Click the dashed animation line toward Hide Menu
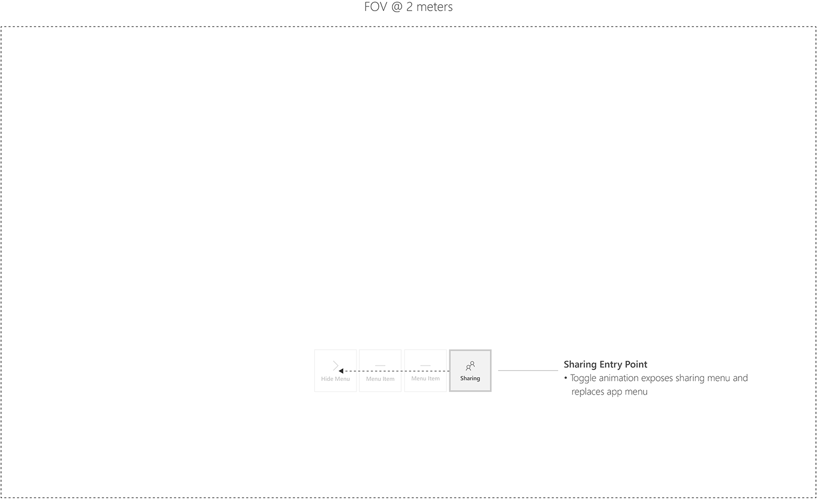This screenshot has height=504, width=817. (395, 370)
